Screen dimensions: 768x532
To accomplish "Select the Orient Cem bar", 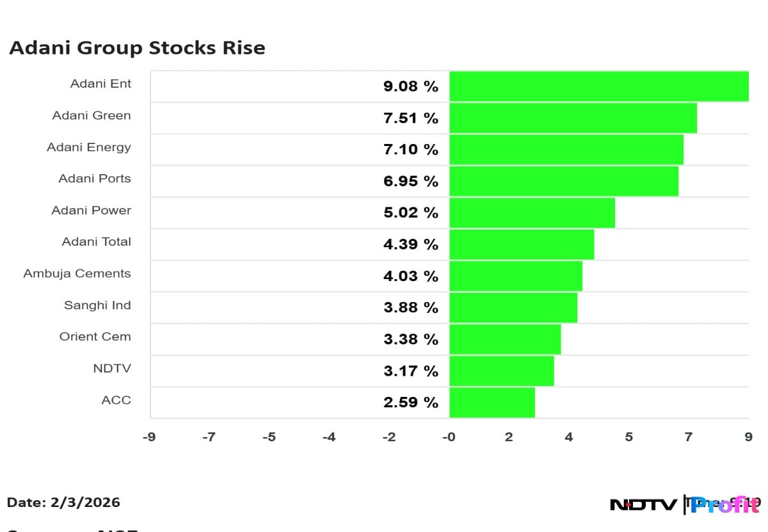I will (504, 339).
